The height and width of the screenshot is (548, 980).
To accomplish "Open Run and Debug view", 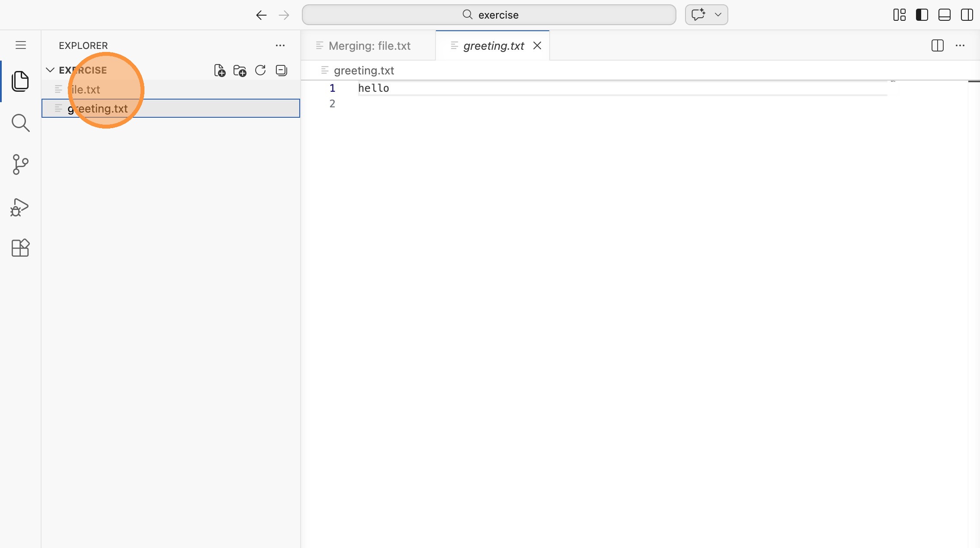I will pyautogui.click(x=20, y=207).
